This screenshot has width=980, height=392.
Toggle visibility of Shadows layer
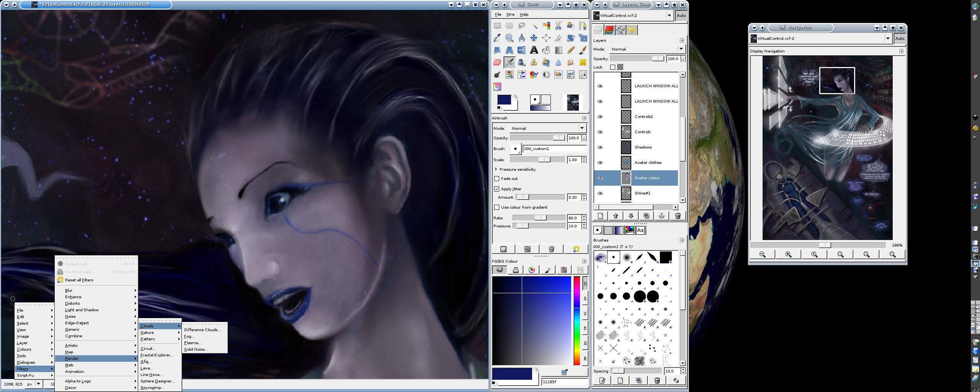600,147
